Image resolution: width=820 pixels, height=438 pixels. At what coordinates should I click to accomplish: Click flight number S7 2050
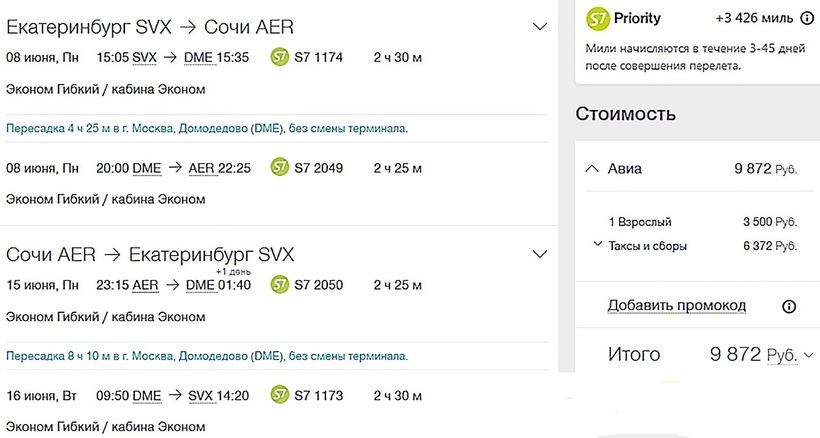(x=319, y=285)
